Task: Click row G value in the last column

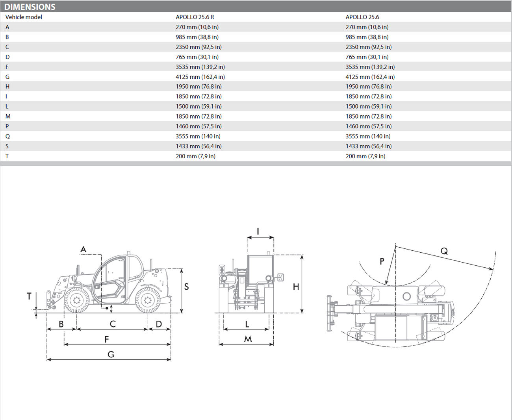Action: 370,77
